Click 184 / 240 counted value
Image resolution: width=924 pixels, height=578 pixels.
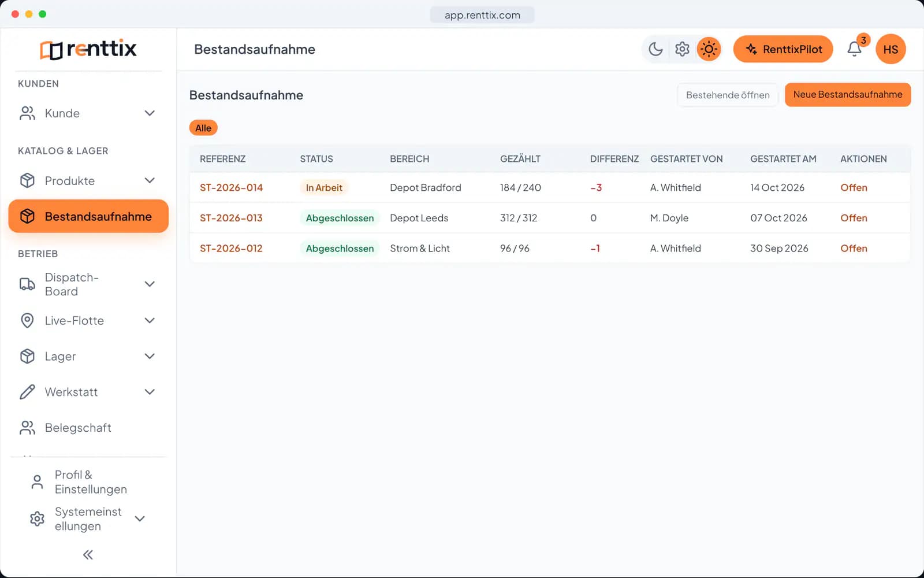[520, 187]
